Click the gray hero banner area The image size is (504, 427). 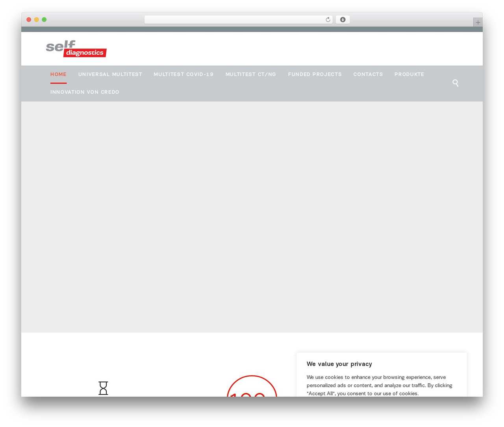pos(252,217)
